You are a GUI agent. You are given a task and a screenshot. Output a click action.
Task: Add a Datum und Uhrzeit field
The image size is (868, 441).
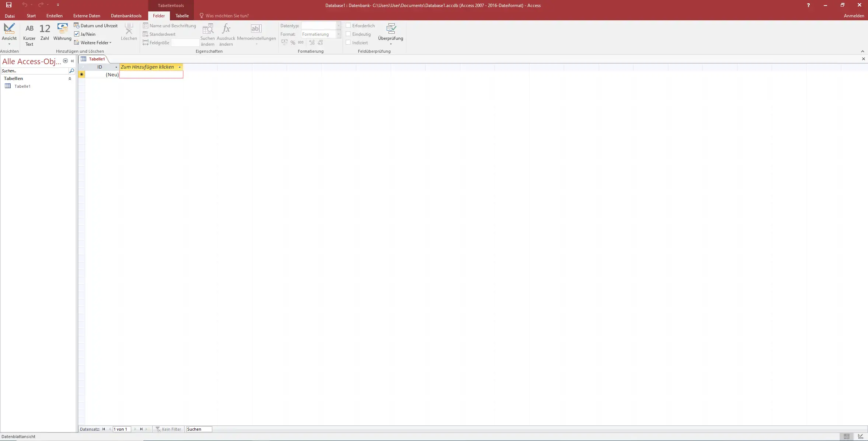click(x=96, y=25)
